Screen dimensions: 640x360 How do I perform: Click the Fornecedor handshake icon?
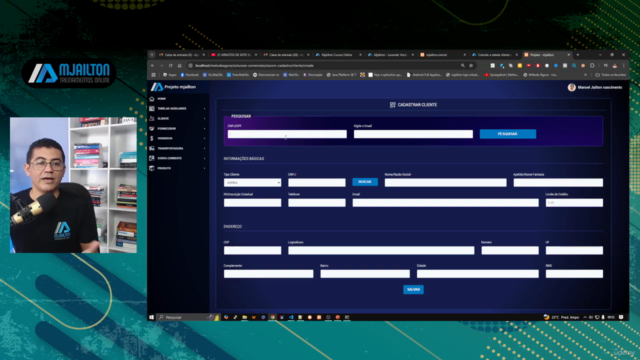pos(152,129)
